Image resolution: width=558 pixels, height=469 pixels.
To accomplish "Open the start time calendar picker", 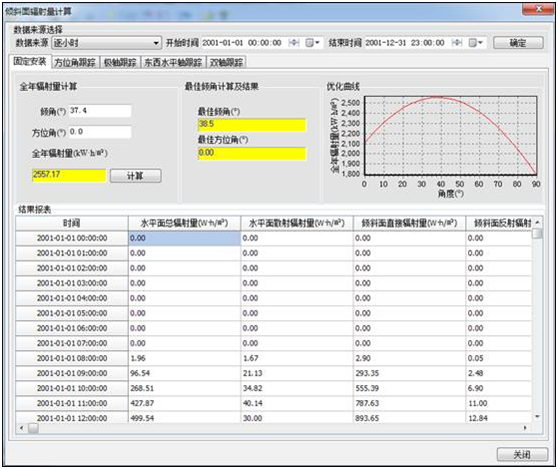I will 312,43.
